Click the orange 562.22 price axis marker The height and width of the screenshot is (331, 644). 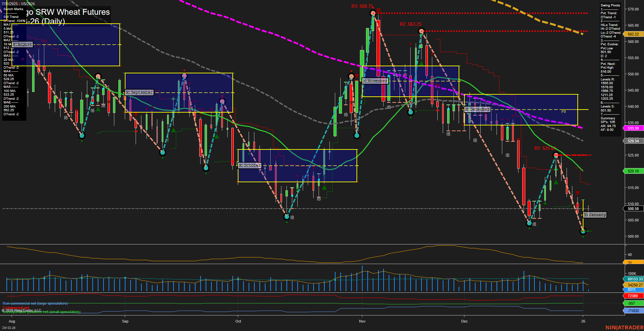632,34
